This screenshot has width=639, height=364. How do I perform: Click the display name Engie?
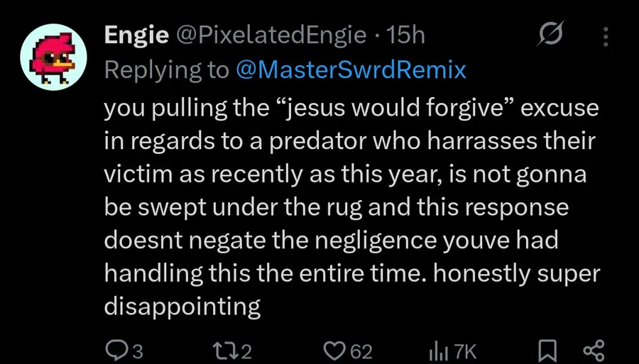pos(136,35)
